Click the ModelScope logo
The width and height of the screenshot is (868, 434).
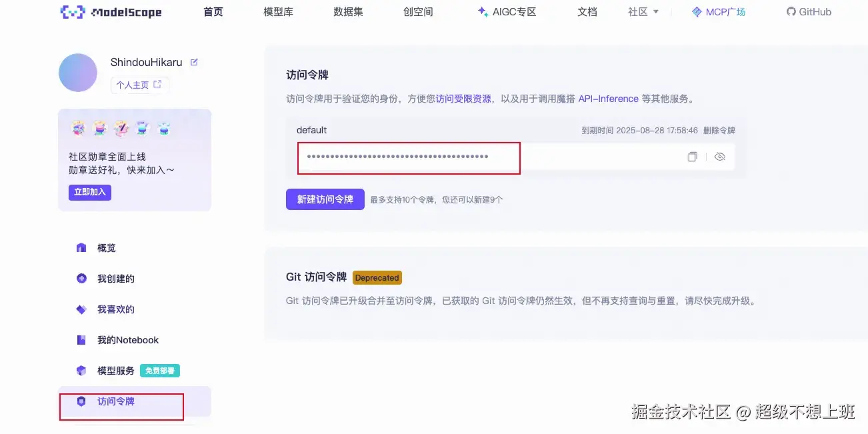click(x=111, y=11)
